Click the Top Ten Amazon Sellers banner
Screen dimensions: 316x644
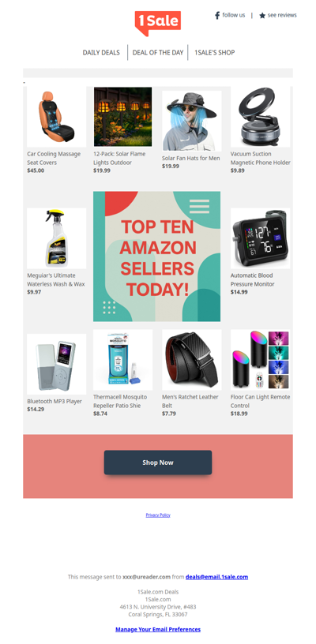[x=156, y=256]
